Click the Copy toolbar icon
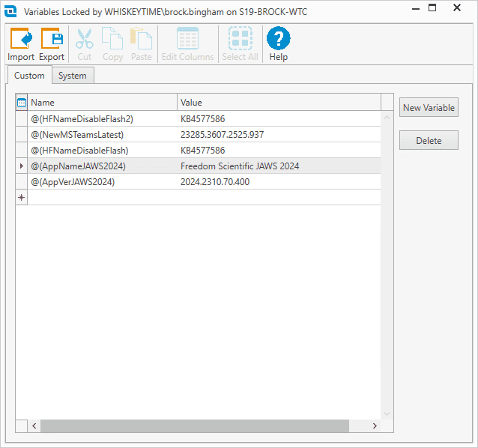This screenshot has height=448, width=478. [112, 38]
